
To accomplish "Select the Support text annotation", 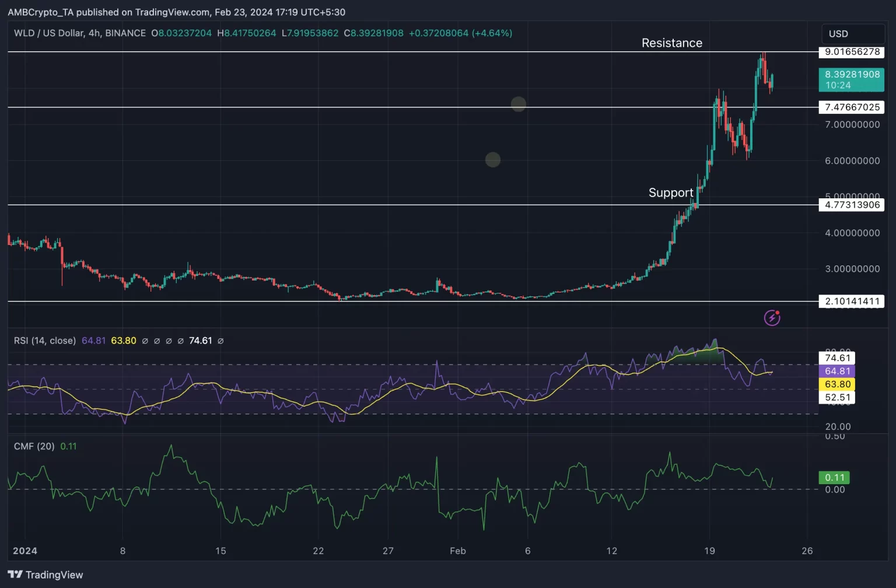I will (x=671, y=193).
